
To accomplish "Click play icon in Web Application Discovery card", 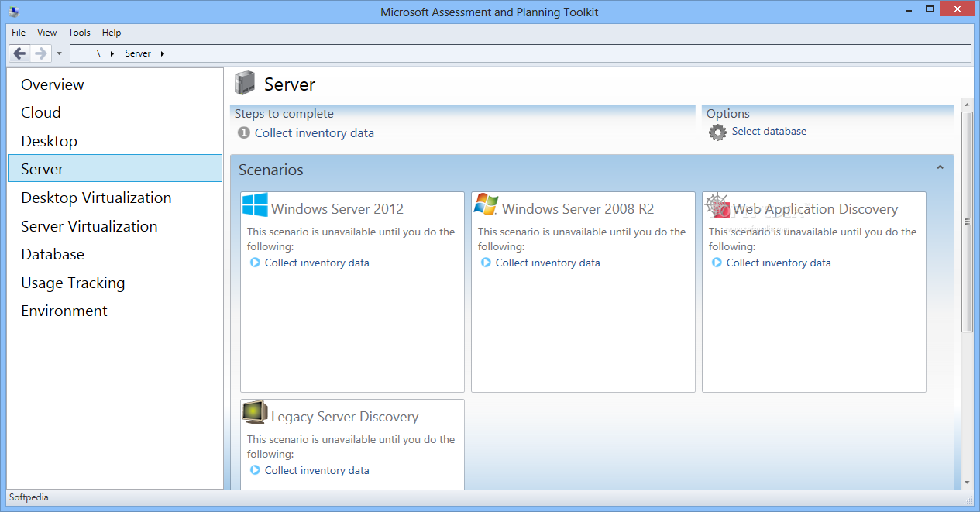I will [x=717, y=263].
